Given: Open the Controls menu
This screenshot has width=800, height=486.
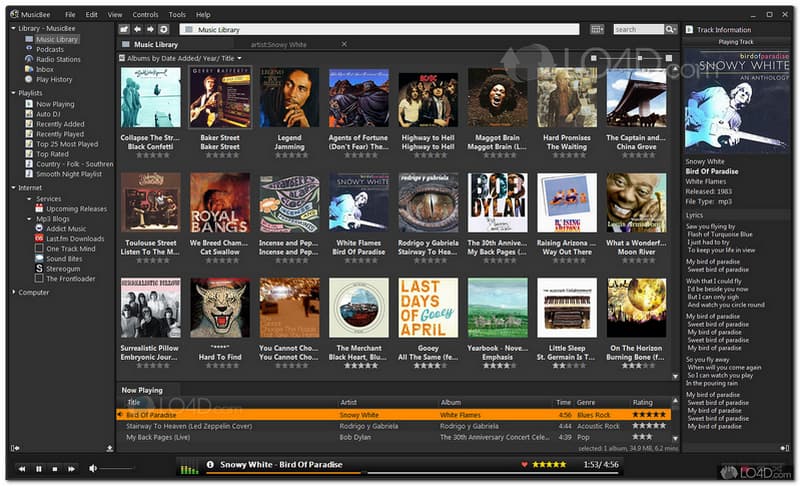Looking at the screenshot, I should pyautogui.click(x=145, y=15).
